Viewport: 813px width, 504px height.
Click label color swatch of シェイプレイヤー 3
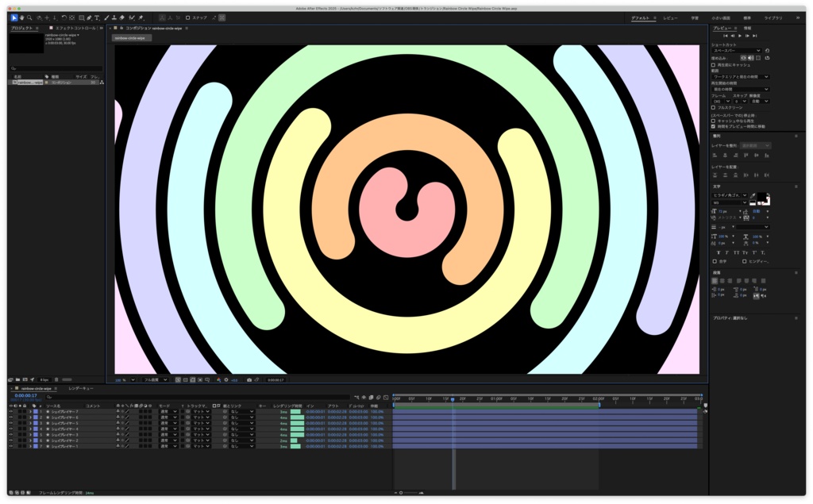tap(35, 434)
